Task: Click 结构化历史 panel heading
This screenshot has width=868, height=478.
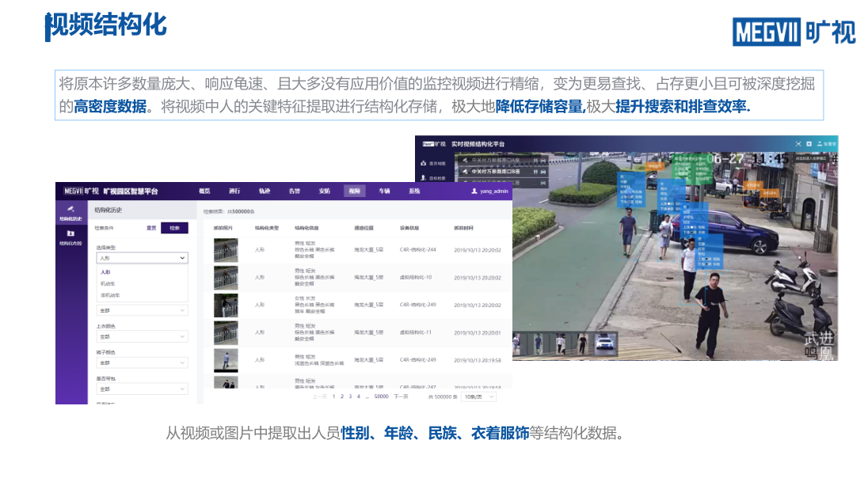Action: click(108, 211)
